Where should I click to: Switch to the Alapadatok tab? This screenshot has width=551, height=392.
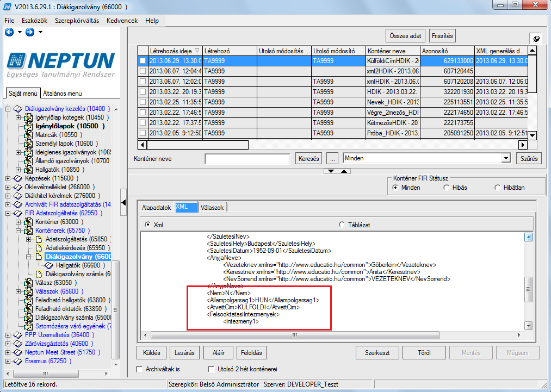[156, 208]
